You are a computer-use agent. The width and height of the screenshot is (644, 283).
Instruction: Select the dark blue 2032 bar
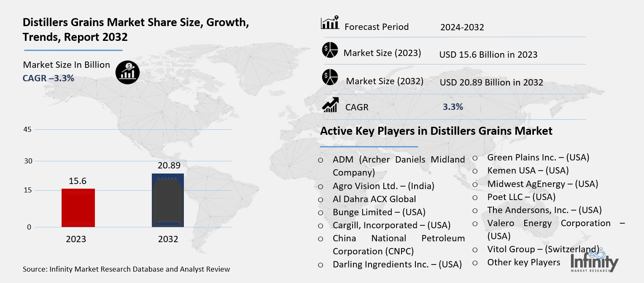(167, 200)
